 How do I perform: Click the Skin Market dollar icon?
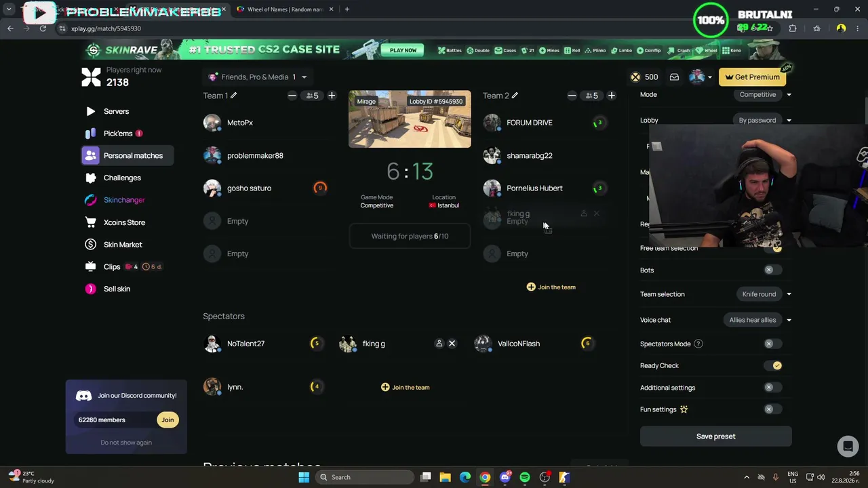coord(90,245)
